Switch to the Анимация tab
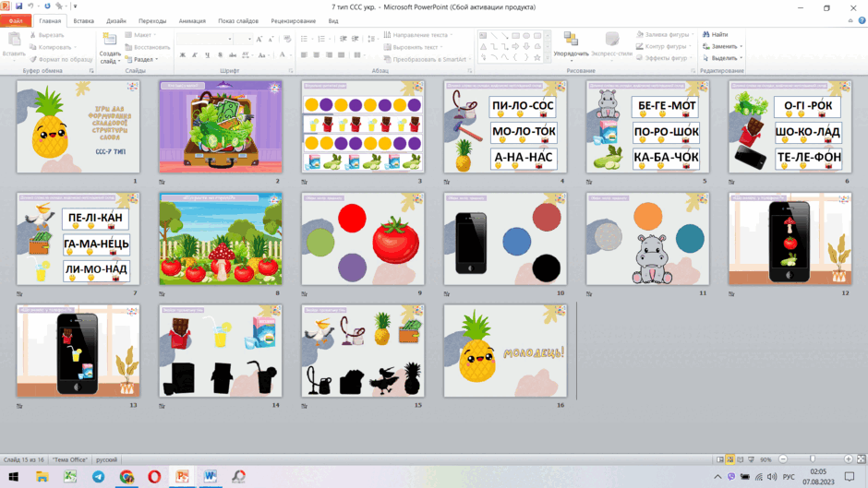 [x=192, y=21]
